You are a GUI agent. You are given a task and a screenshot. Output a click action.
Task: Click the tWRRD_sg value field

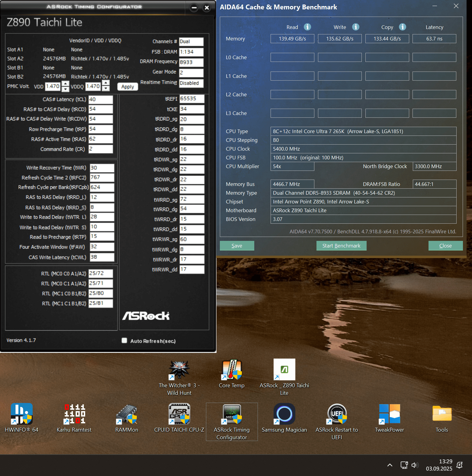[192, 199]
